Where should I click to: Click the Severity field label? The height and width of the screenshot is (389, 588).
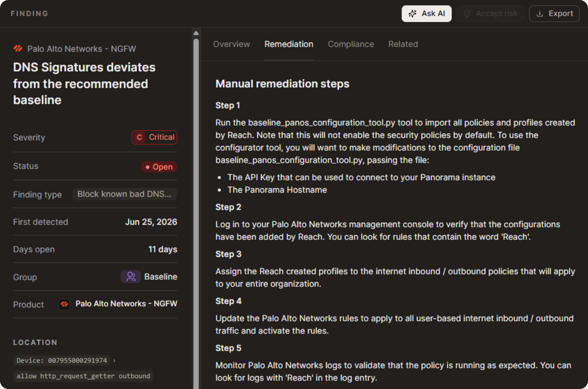pos(29,137)
